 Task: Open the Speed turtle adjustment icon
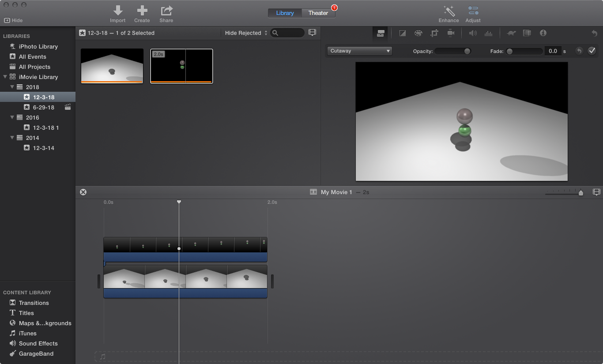512,33
